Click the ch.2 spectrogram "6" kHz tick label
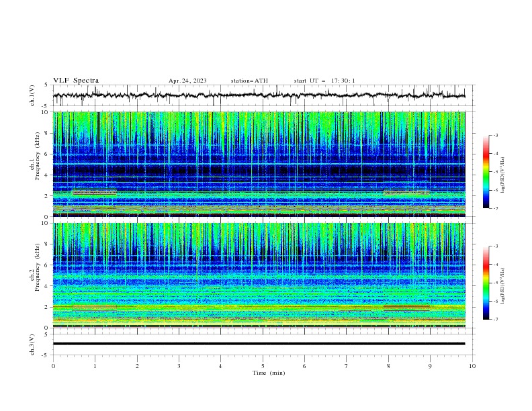The image size is (532, 411). [47, 265]
